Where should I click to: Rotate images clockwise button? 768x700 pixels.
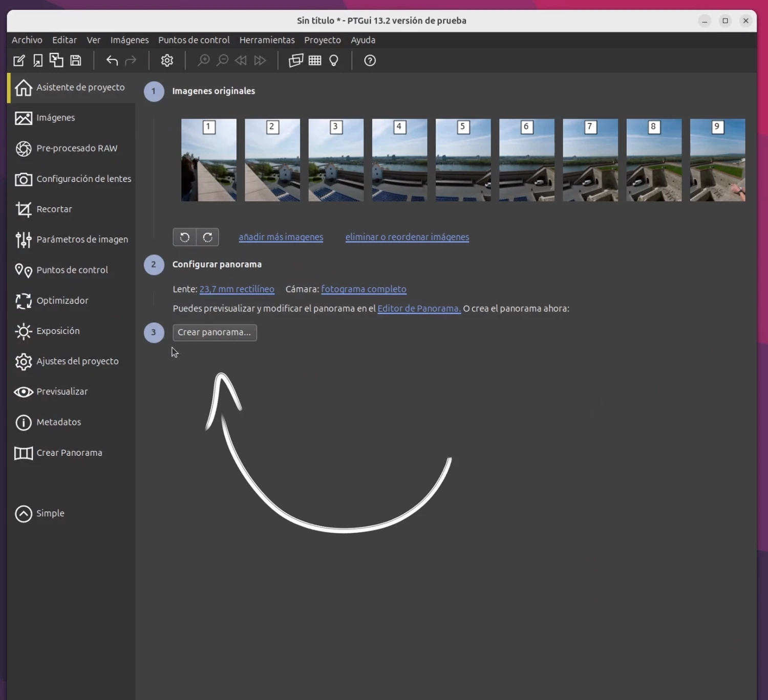tap(207, 237)
